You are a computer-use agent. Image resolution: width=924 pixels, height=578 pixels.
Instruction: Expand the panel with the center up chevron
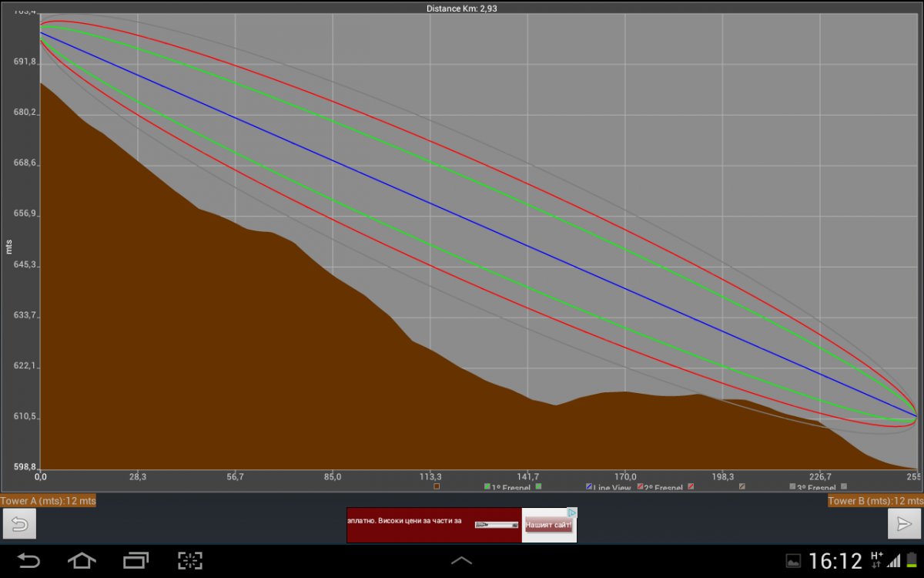tap(461, 560)
